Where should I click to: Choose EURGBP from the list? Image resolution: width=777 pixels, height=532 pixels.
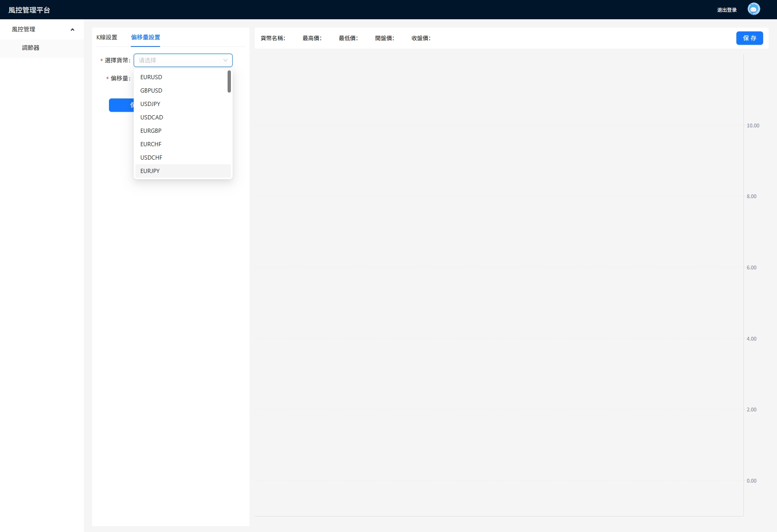[x=151, y=131]
